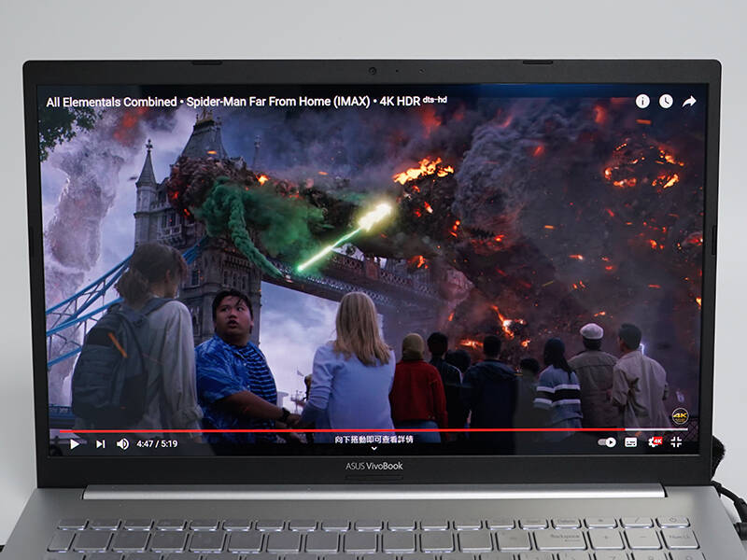747x560 pixels.
Task: Play the paused video
Action: point(75,444)
